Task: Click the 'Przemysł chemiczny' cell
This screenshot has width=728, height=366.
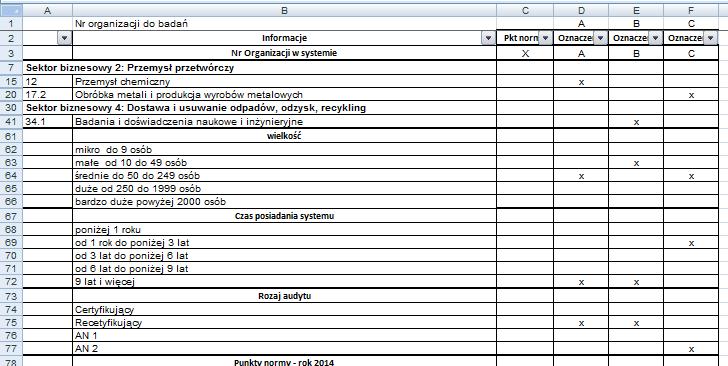Action: tap(285, 82)
